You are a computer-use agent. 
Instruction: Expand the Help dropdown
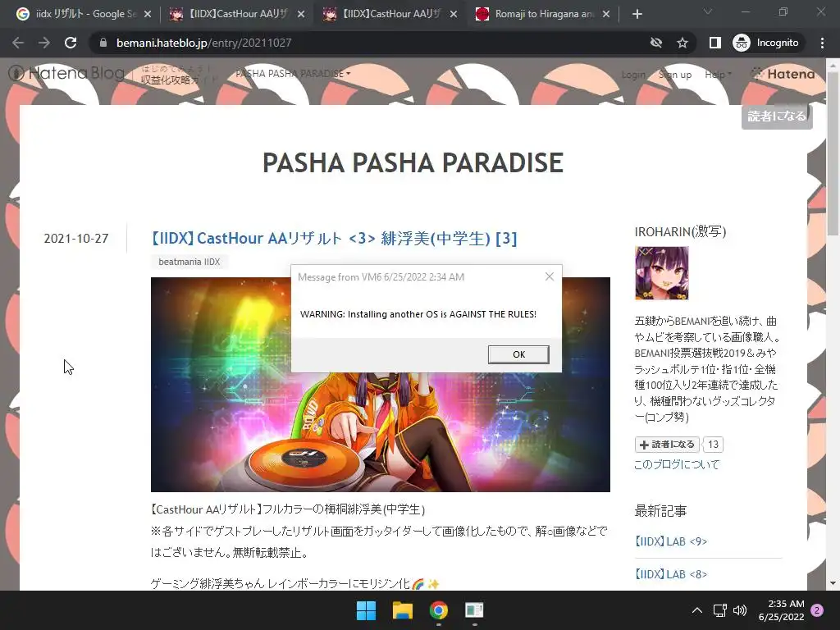718,75
